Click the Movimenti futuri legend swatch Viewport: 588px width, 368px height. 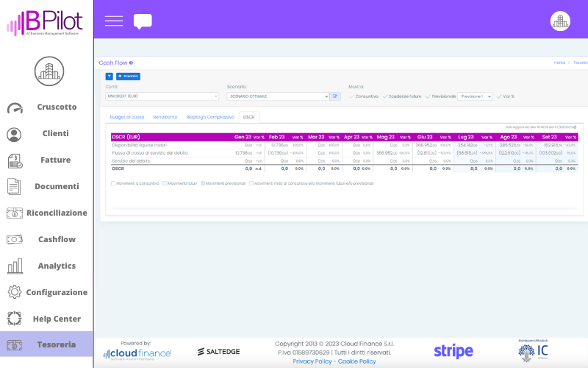165,183
